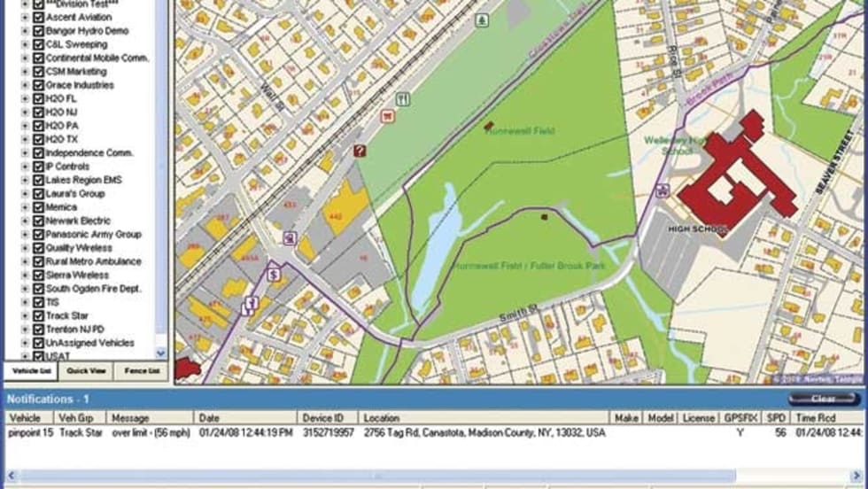
Task: Click the Location column header
Action: tap(484, 417)
